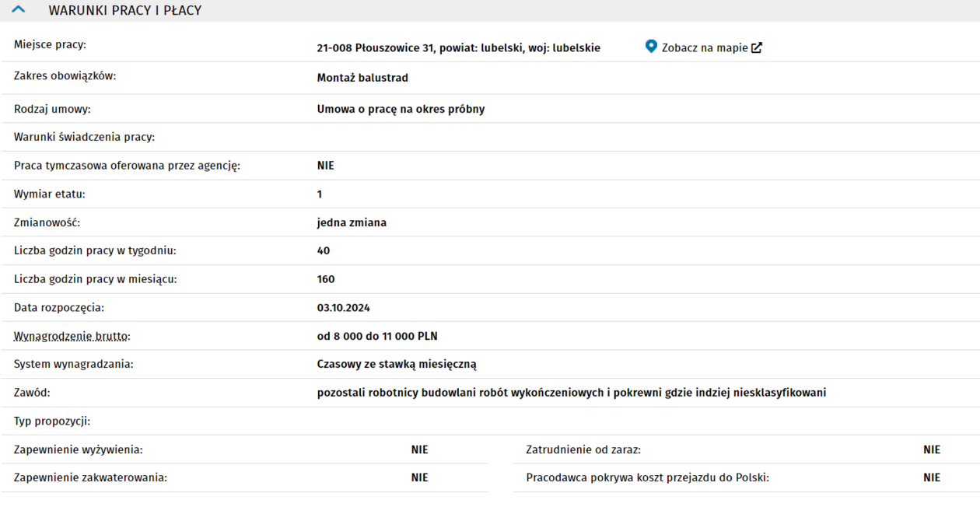
Task: Click the Warunki pracy i płacy header title
Action: tap(124, 10)
